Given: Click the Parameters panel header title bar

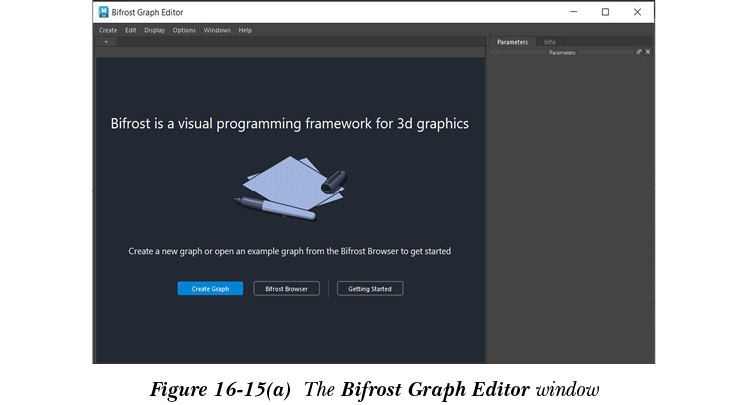Looking at the screenshot, I should point(562,52).
